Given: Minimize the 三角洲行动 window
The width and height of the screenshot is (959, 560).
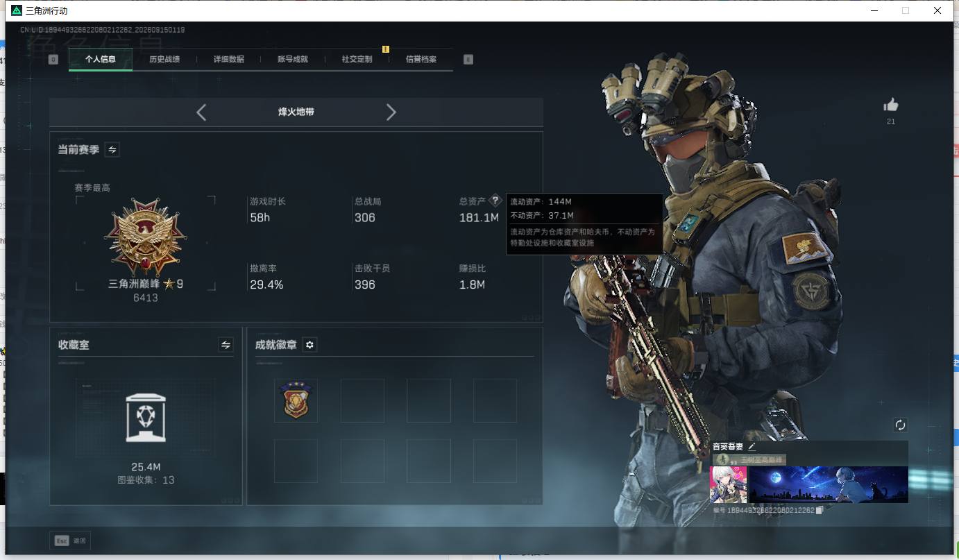Looking at the screenshot, I should [874, 10].
